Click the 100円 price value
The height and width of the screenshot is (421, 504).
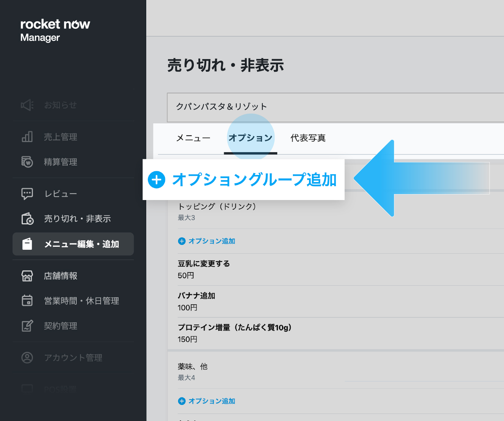tap(187, 308)
